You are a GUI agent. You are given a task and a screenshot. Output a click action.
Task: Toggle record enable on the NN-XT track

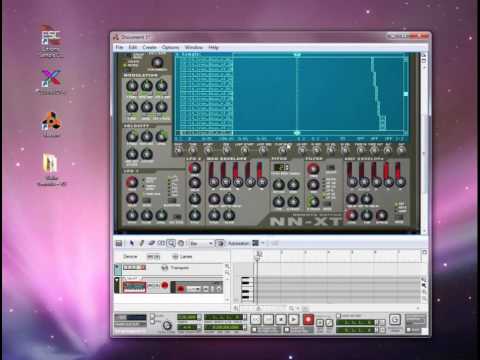click(165, 286)
